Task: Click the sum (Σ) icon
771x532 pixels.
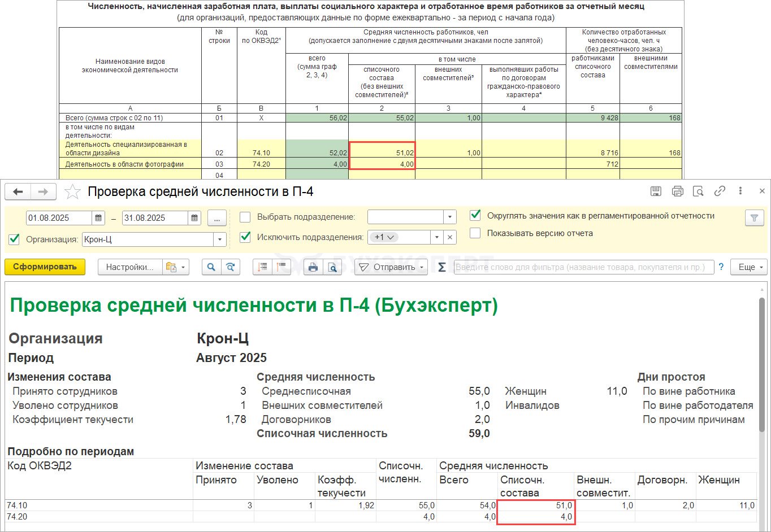Action: point(442,267)
